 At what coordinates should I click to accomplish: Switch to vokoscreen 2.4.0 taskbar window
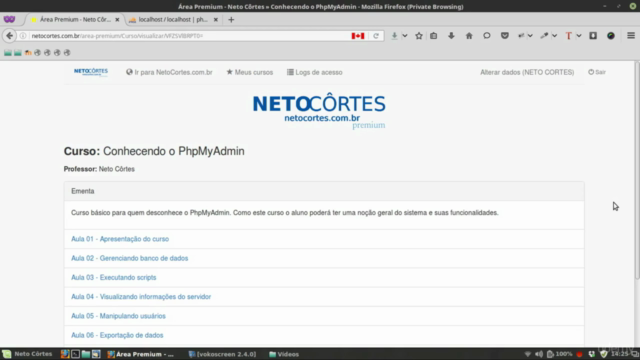coord(222,354)
